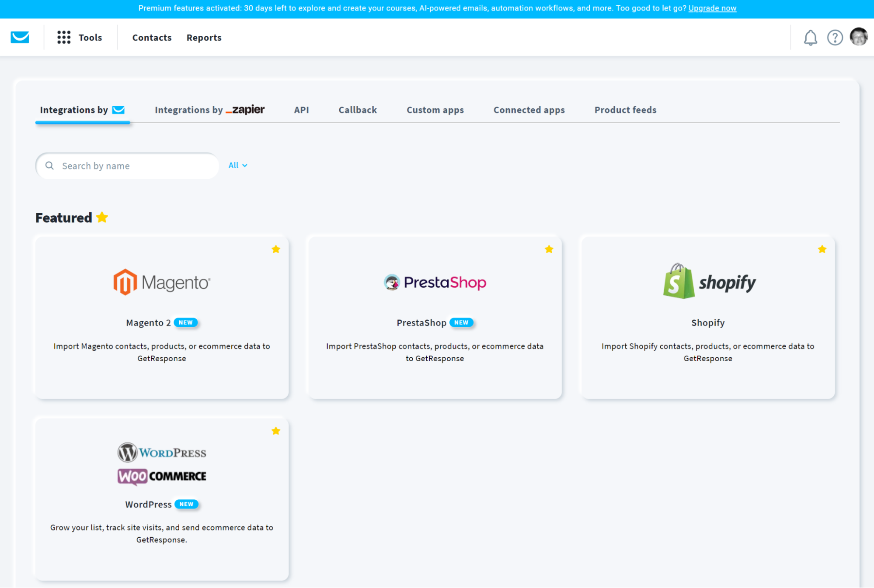Click the Import Magento contacts description
The width and height of the screenshot is (874, 588).
[x=162, y=352]
